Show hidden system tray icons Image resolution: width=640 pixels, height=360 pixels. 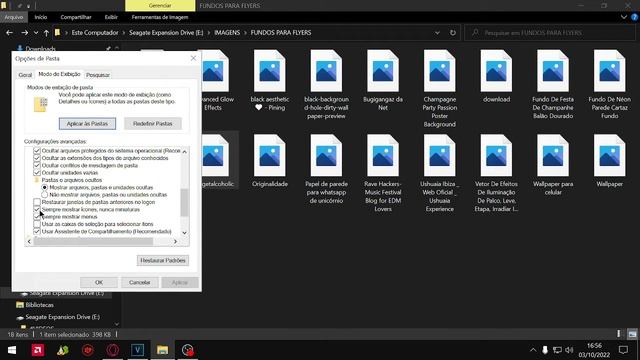(533, 350)
